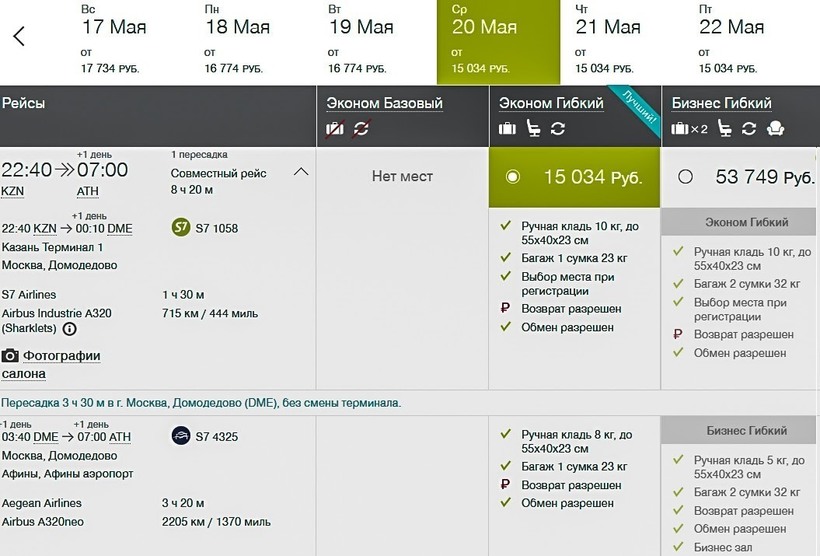Collapse the flight details chevron

tap(300, 172)
